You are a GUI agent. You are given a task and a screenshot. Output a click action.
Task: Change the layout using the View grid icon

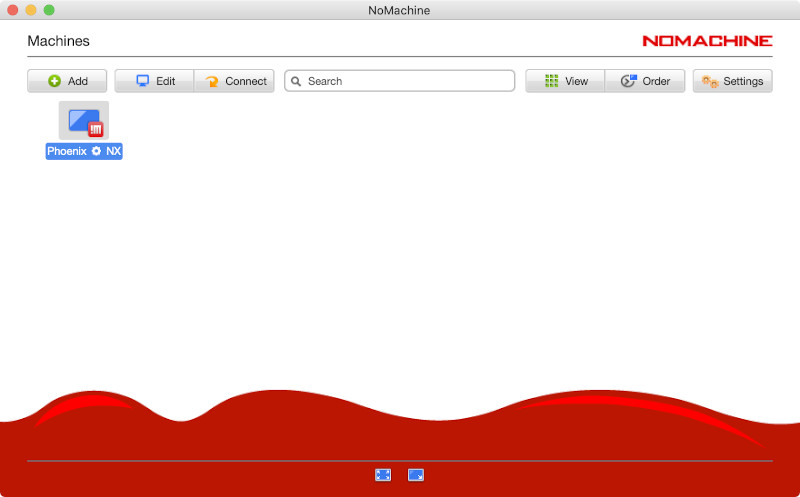(551, 81)
